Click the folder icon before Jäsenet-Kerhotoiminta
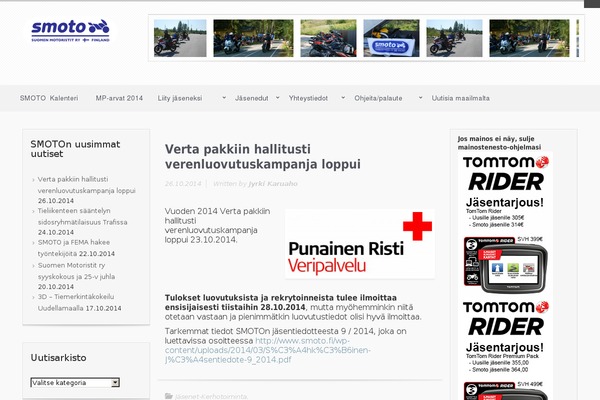 point(168,396)
